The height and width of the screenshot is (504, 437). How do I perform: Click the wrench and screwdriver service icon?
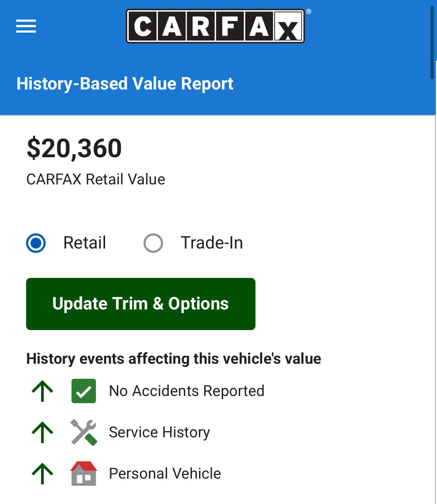[x=84, y=432]
